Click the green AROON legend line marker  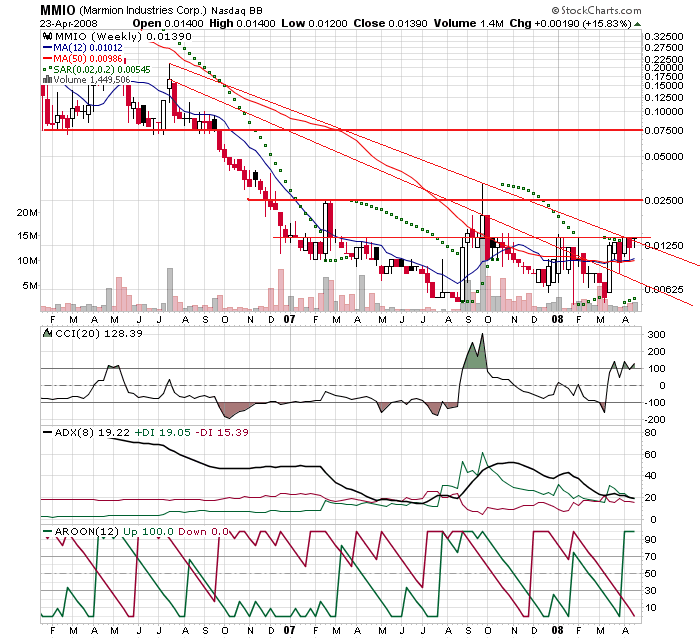click(x=47, y=531)
